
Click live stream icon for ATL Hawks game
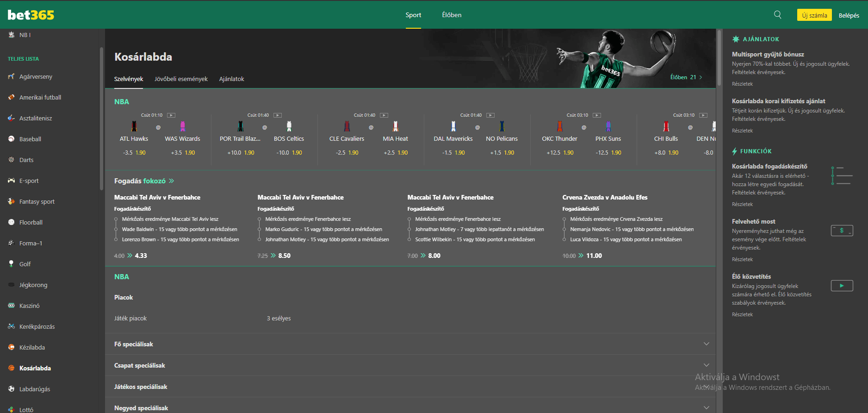coord(171,115)
